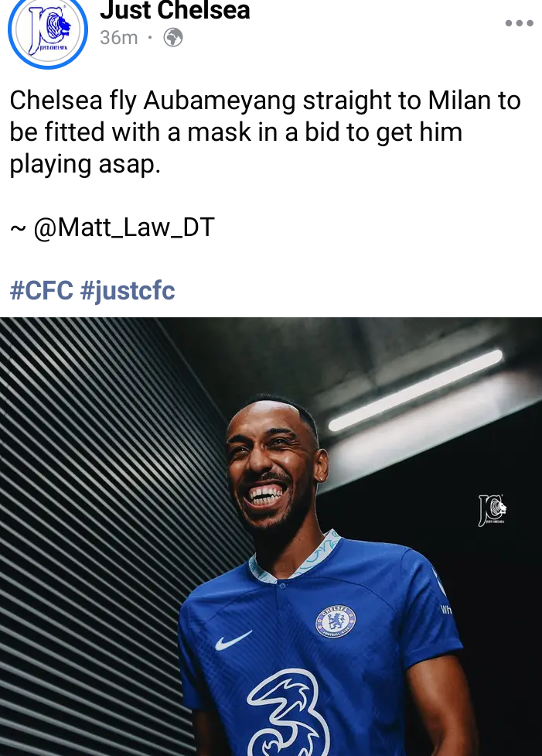Tap the Chelsea crest on the shirt
Viewport: 542px width, 756px height.
click(336, 621)
